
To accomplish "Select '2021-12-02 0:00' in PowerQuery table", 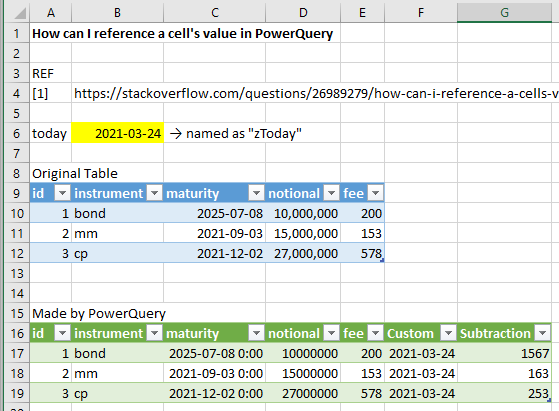I will 215,393.
